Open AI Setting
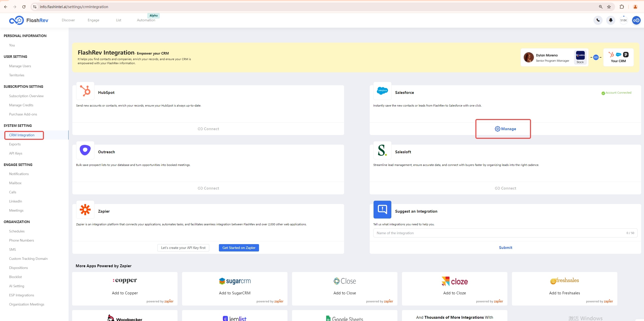Screen dimensions: 644x321 click(x=17, y=286)
